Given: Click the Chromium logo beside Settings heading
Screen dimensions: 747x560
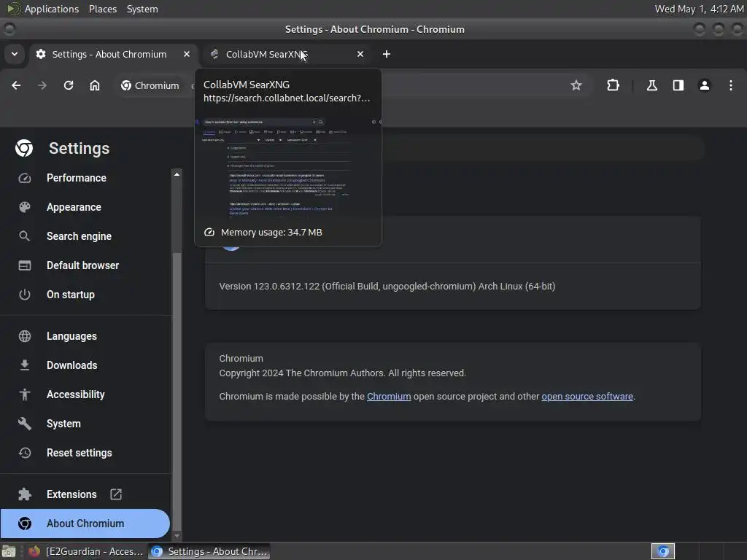Looking at the screenshot, I should 24,148.
